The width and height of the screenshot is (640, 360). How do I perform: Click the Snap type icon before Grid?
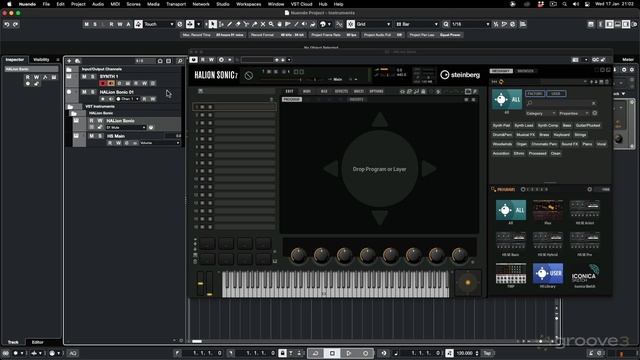tap(351, 24)
